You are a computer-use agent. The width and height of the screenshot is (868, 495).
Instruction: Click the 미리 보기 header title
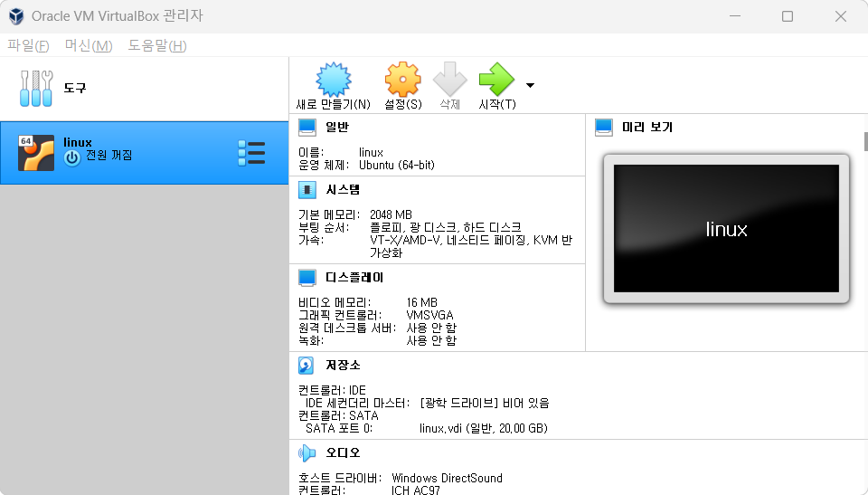click(647, 128)
